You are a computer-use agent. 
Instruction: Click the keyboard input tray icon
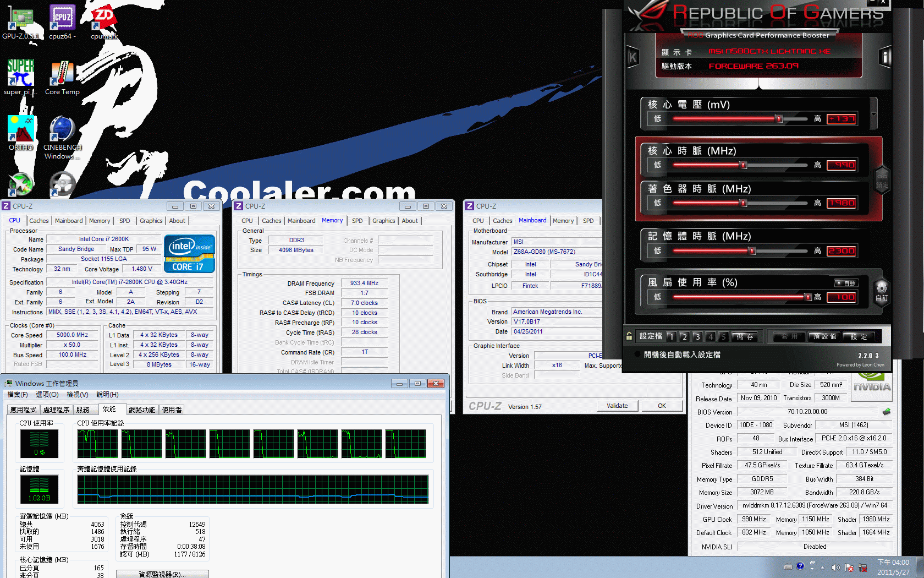788,566
